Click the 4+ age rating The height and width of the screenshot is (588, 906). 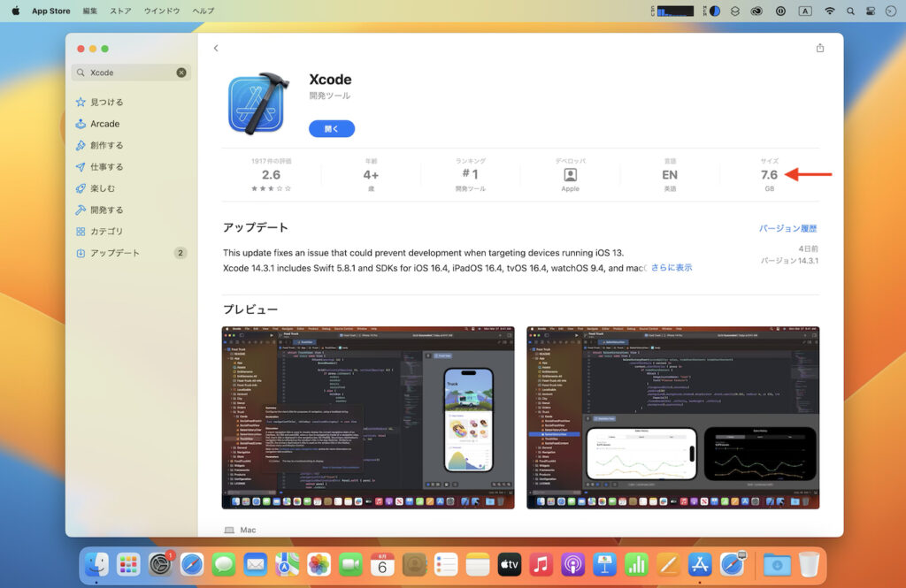371,175
